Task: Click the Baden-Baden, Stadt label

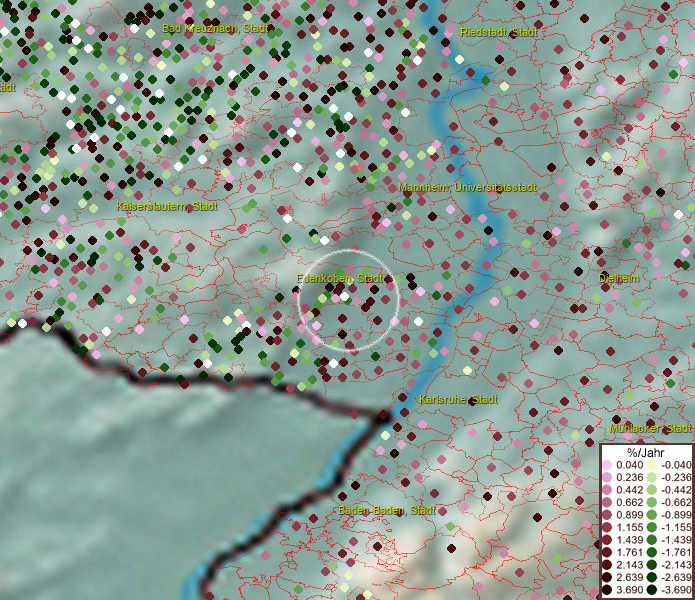Action: 387,510
